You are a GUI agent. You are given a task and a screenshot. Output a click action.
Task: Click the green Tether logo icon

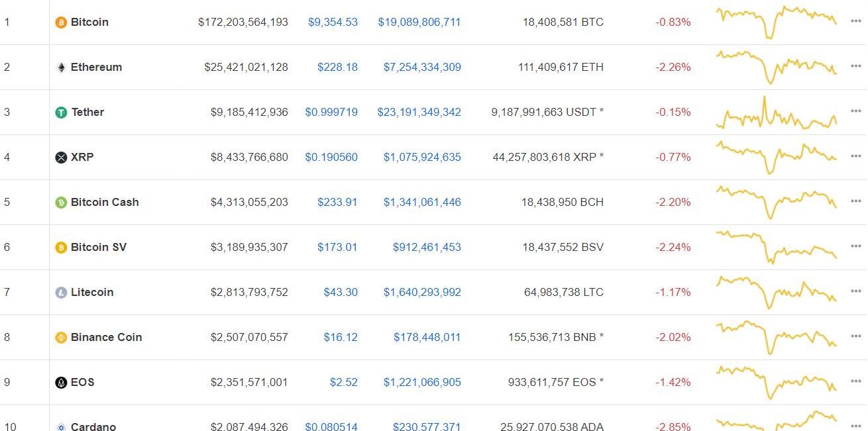coord(61,113)
